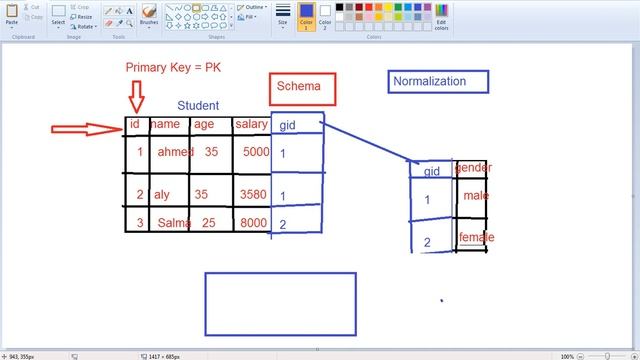640x360 pixels.
Task: Pick the Diamond shape
Action: tap(178, 17)
